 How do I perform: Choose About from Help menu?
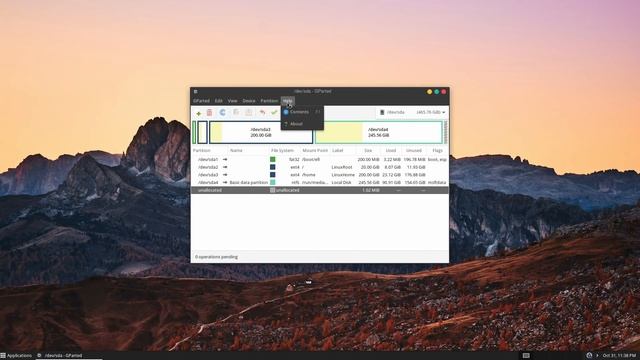click(302, 124)
